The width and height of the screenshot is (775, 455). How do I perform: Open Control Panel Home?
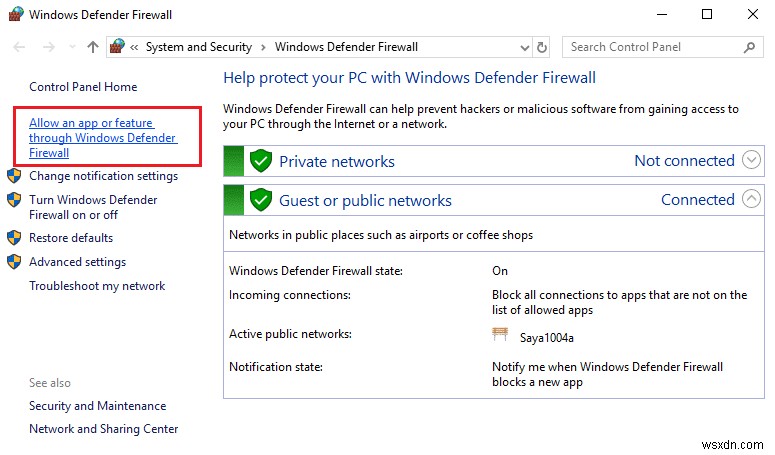(x=83, y=87)
